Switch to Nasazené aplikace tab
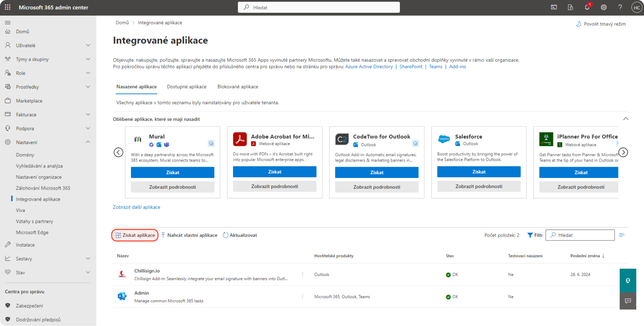Screen dimensions: 644x326 pyautogui.click(x=136, y=87)
